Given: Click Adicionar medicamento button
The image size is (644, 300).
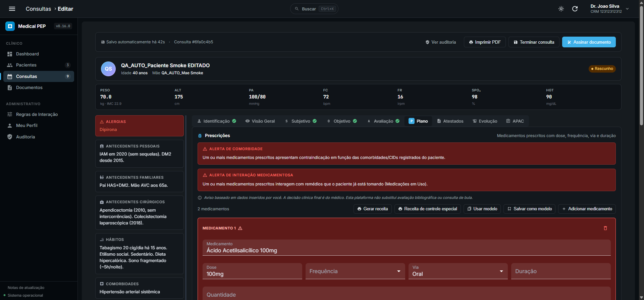Looking at the screenshot, I should click(587, 209).
